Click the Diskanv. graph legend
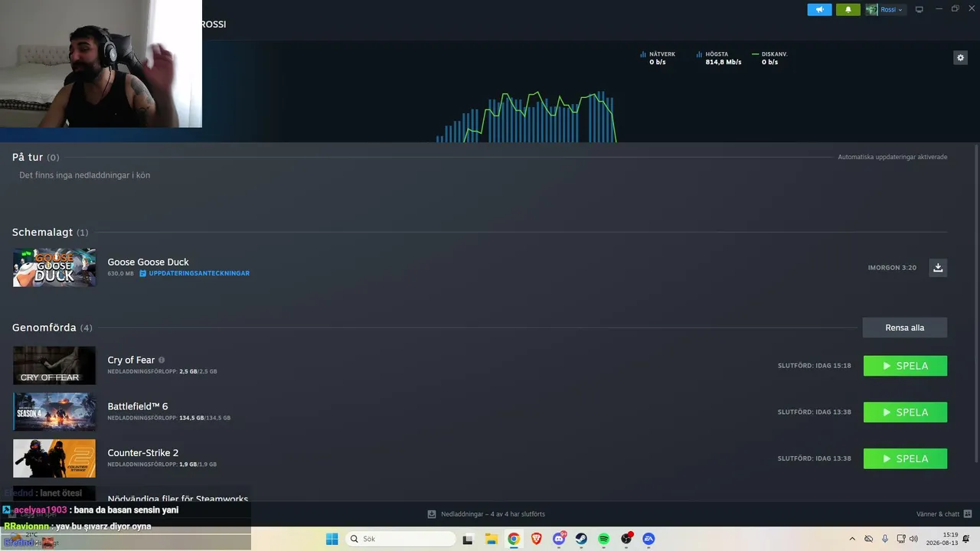Viewport: 980px width, 551px height. 769,58
